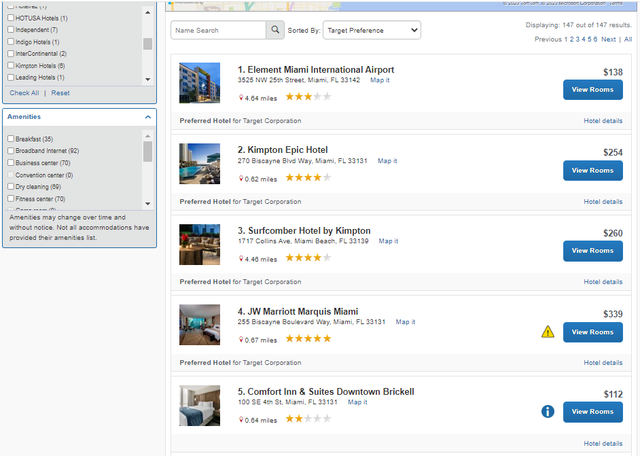Open Map it for JW Marriott Marquis
Screen dimensions: 640x456
pyautogui.click(x=405, y=322)
